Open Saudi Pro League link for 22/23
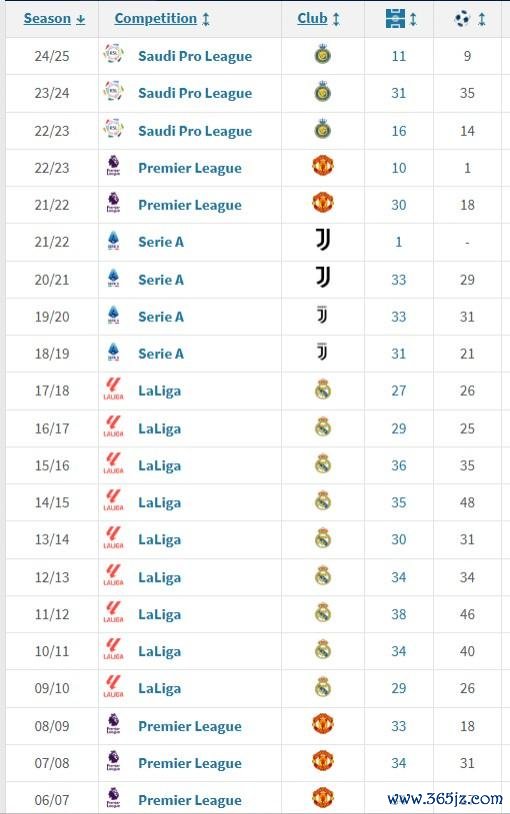Image resolution: width=510 pixels, height=814 pixels. (x=195, y=131)
